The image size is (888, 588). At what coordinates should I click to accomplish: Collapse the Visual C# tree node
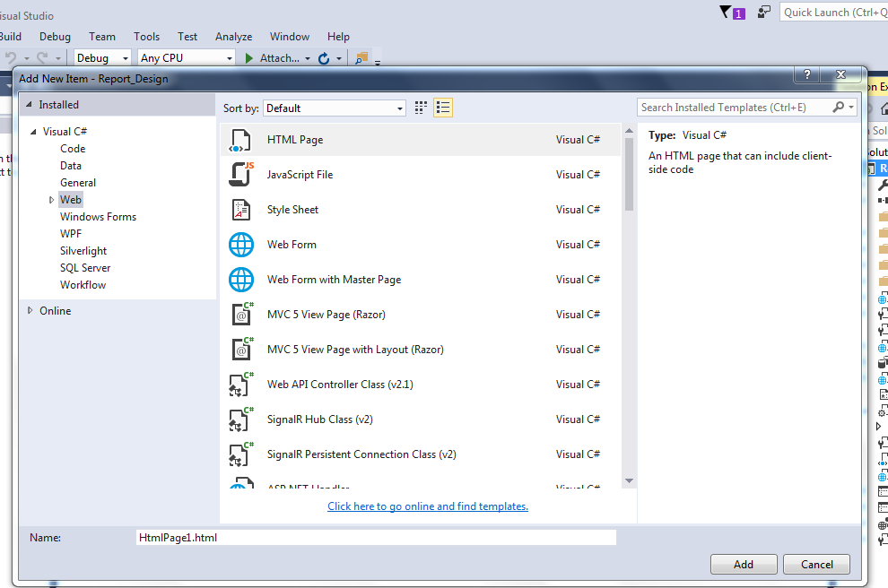pos(33,131)
